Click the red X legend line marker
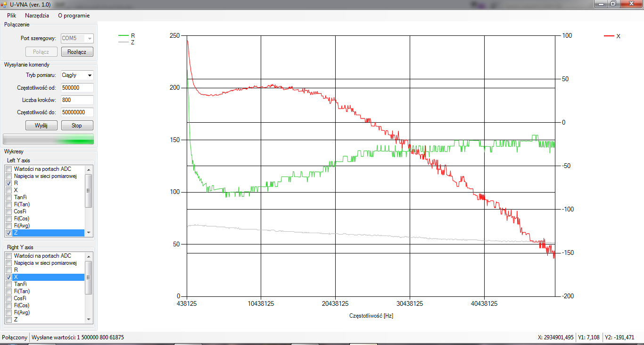Image resolution: width=644 pixels, height=345 pixels. click(x=609, y=36)
